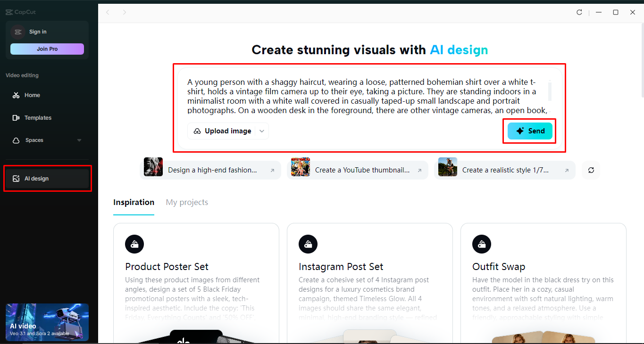Click the Sign in avatar icon
The image size is (644, 344).
click(17, 32)
